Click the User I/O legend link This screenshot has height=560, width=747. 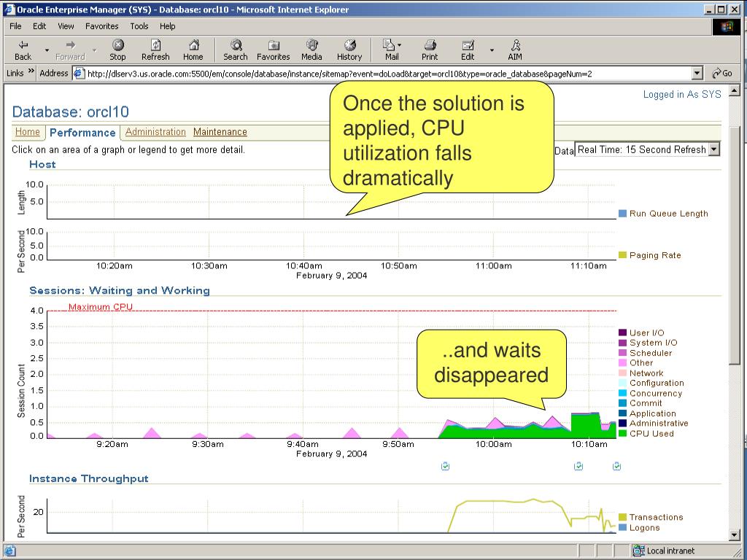point(646,332)
